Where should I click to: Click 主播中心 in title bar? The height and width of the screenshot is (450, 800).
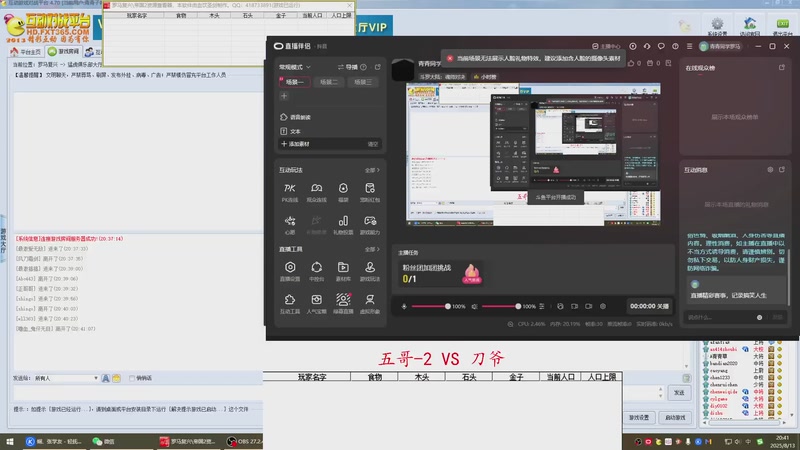pyautogui.click(x=606, y=46)
